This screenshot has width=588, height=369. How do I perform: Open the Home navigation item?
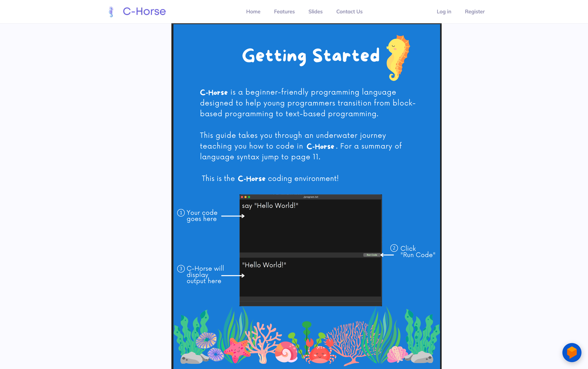[x=253, y=11]
